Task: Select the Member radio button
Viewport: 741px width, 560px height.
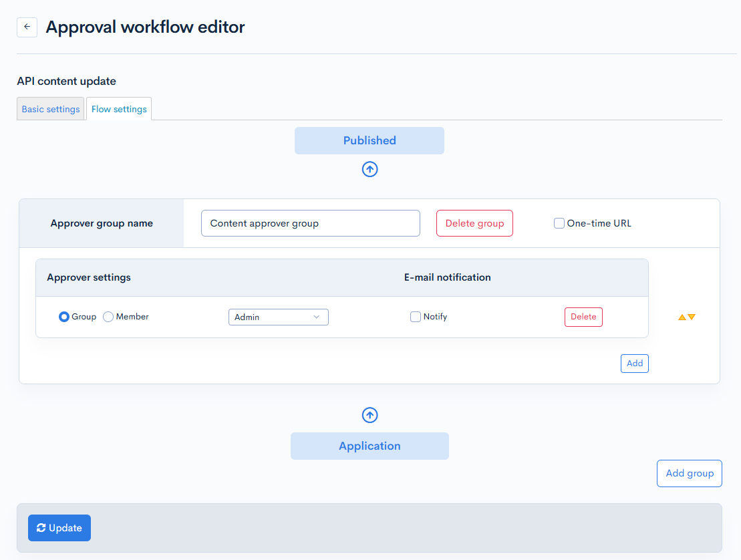Action: [x=108, y=317]
